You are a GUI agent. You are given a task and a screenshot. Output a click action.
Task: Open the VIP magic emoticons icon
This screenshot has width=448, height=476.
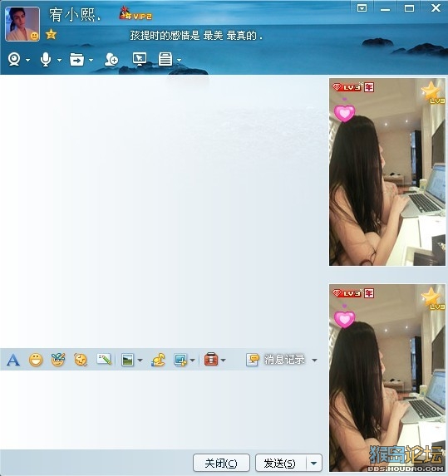click(x=58, y=360)
